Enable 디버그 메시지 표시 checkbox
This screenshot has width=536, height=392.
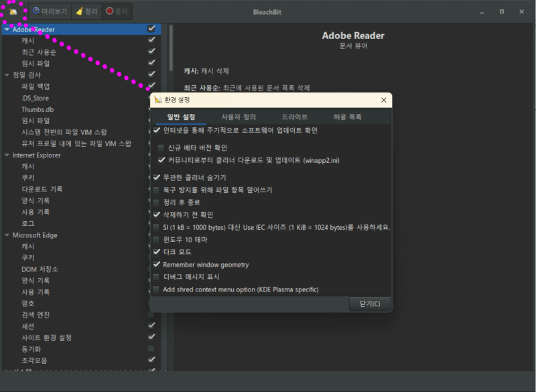156,277
